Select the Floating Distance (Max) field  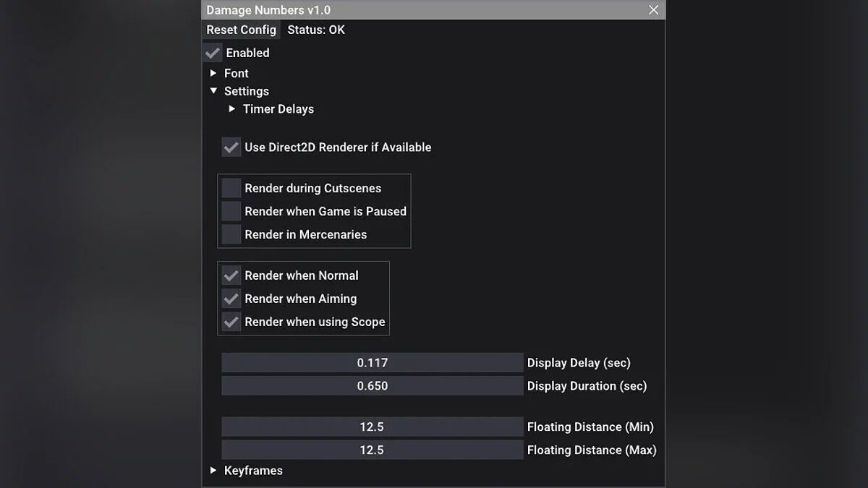point(372,450)
